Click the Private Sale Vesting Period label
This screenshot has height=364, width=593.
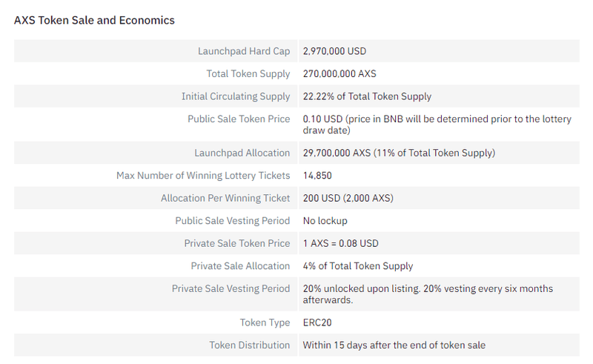pyautogui.click(x=231, y=288)
